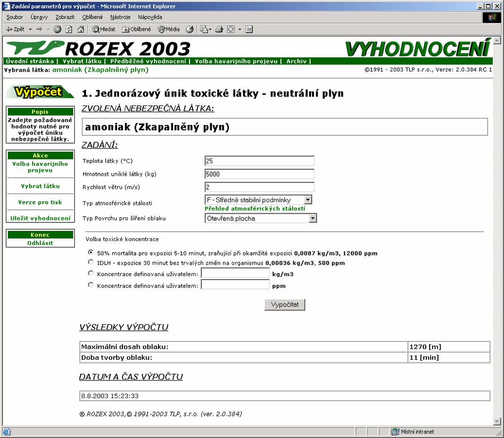504x438 pixels.
Task: Open the Zobrazit menu
Action: tap(64, 17)
